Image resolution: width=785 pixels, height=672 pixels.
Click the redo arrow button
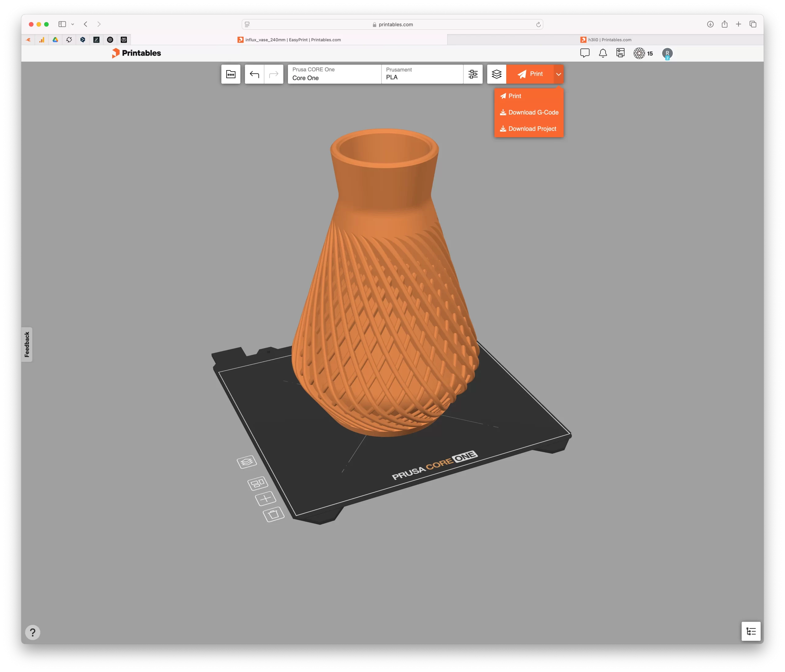(x=274, y=74)
